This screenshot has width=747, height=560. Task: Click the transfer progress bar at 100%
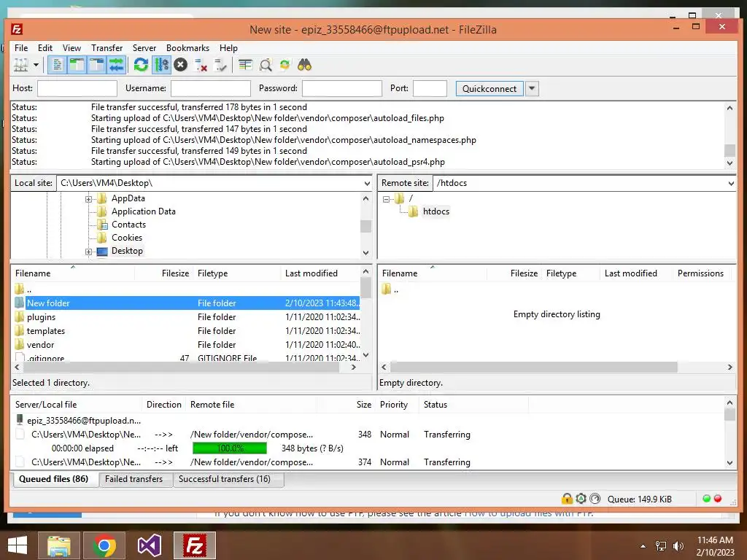point(230,448)
